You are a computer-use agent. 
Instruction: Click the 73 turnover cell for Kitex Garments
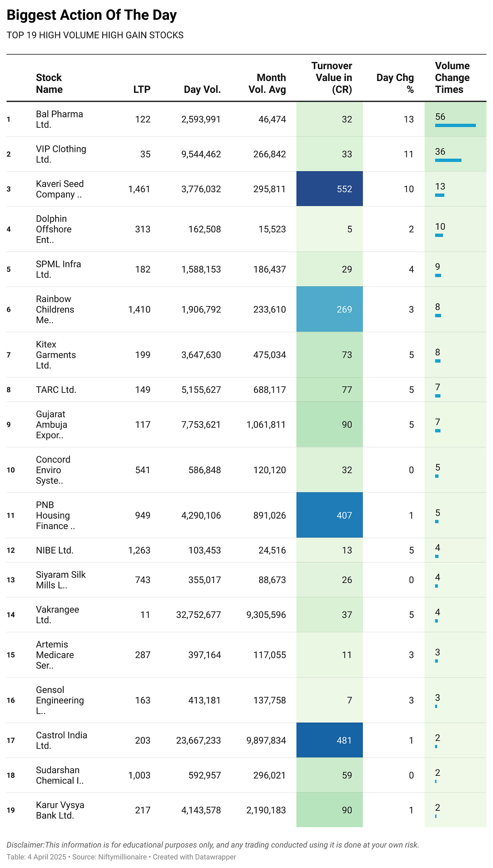click(x=329, y=355)
